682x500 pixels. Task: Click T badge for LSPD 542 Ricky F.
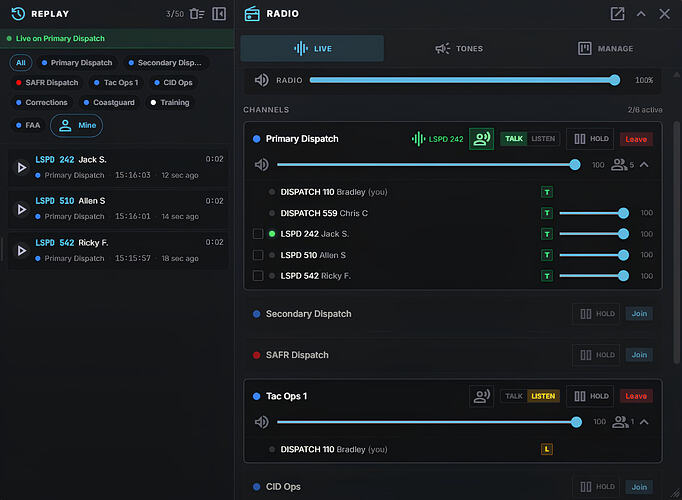547,276
